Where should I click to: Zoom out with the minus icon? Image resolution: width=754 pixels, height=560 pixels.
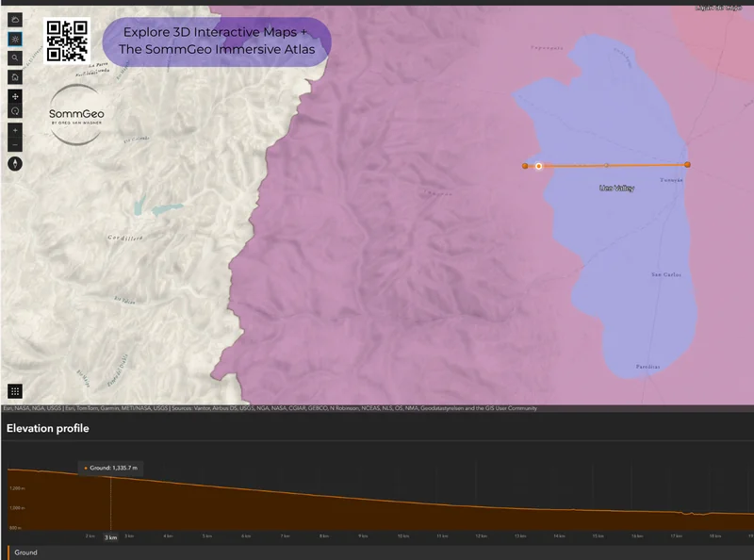[x=15, y=146]
